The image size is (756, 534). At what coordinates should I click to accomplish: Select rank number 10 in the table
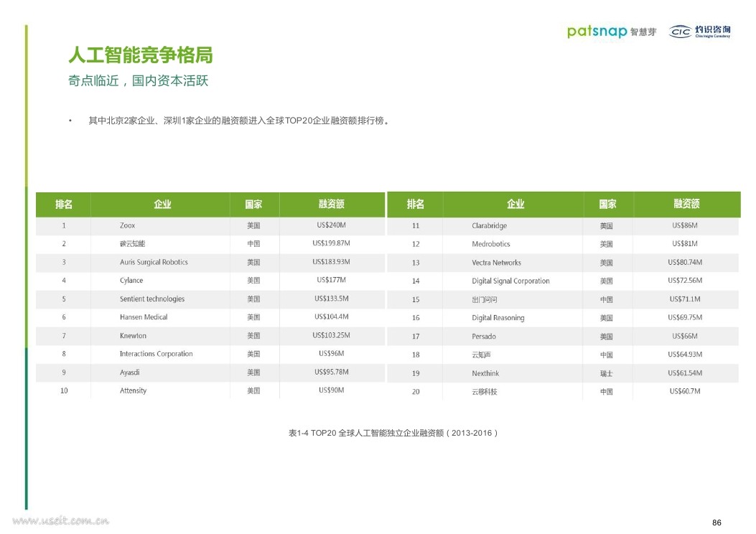pos(64,391)
